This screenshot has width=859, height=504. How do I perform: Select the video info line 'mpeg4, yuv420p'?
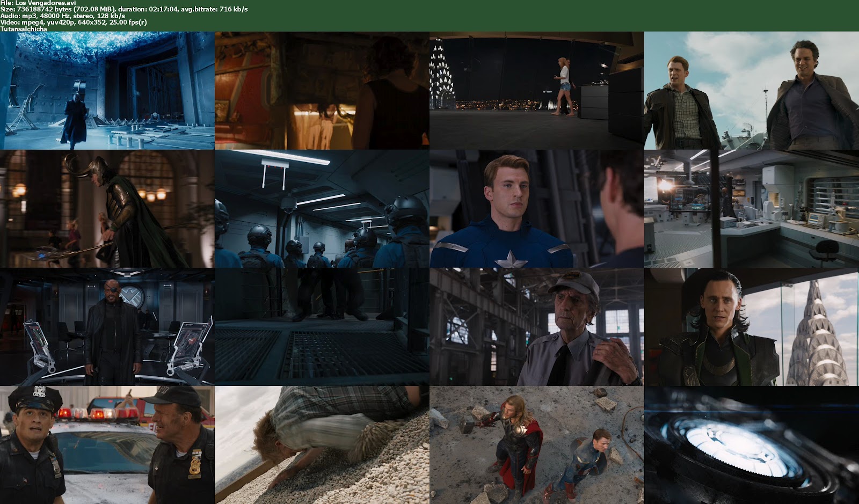[x=74, y=22]
